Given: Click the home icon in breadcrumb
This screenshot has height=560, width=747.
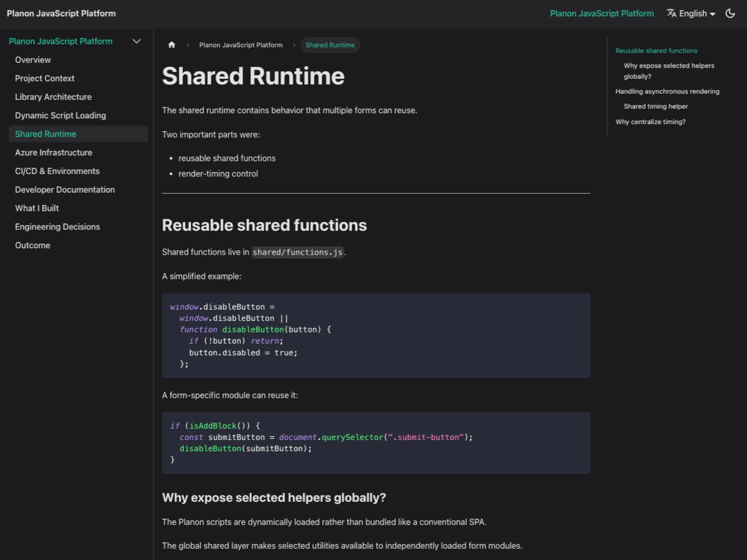Looking at the screenshot, I should [x=171, y=45].
